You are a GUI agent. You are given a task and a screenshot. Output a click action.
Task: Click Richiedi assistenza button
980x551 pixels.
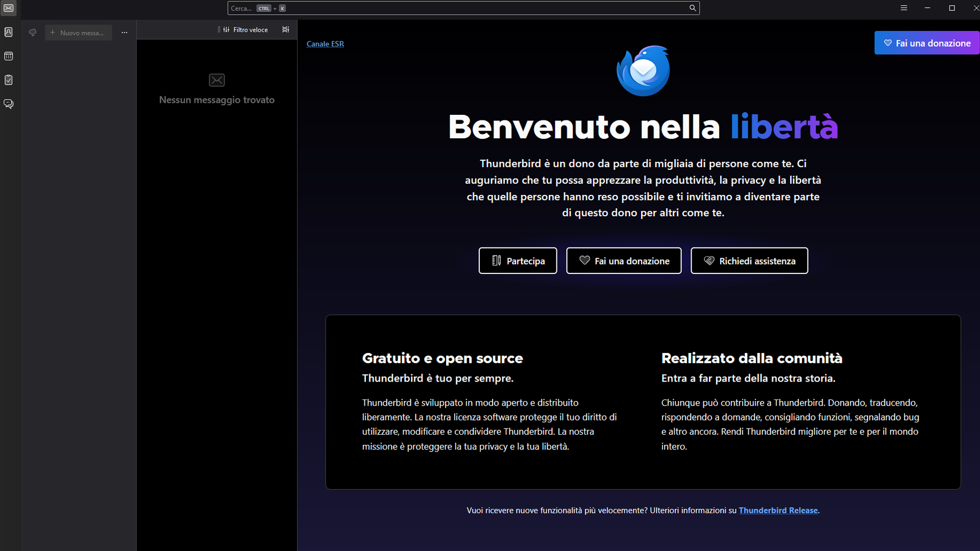pos(749,261)
